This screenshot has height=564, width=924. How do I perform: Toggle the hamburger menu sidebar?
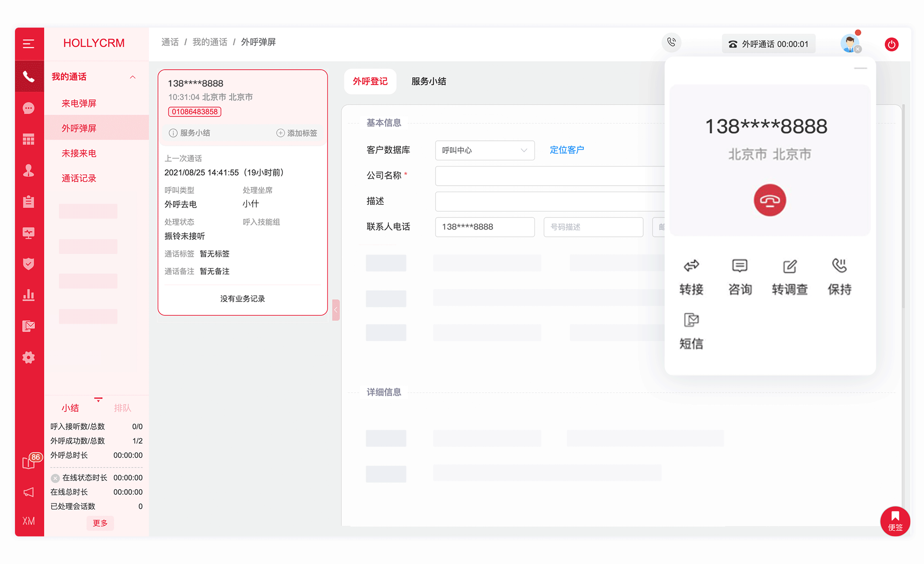[29, 44]
